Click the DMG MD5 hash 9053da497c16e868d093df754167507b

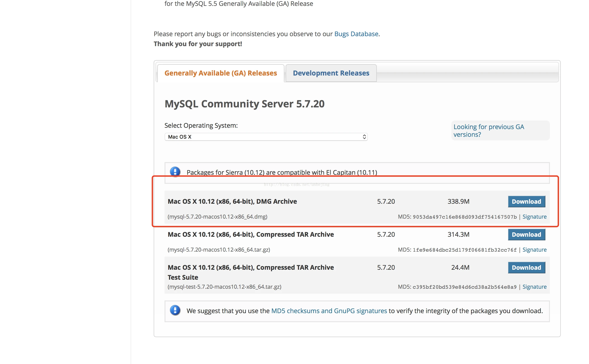(x=465, y=217)
